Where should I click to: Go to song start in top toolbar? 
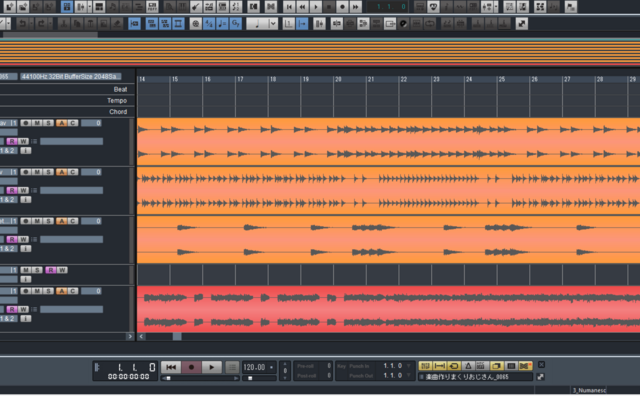pyautogui.click(x=289, y=7)
